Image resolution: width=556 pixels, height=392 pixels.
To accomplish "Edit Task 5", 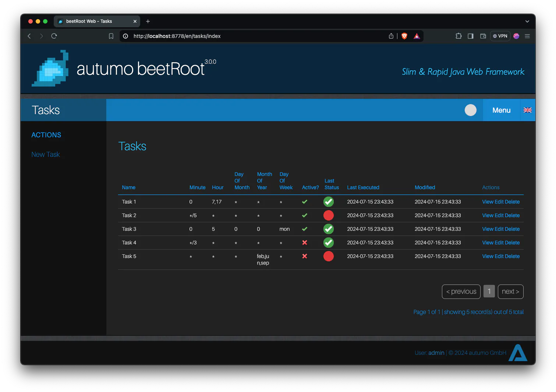I will coord(499,256).
